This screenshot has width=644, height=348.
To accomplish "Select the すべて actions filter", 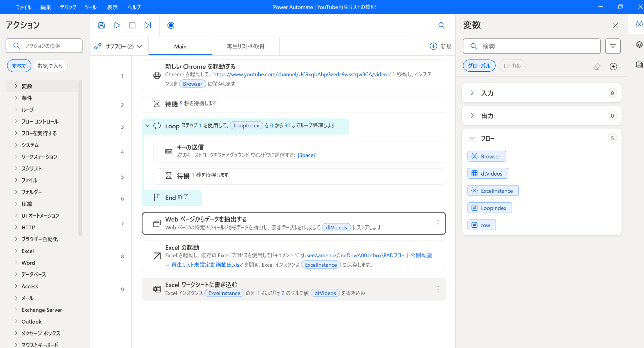I will (19, 66).
